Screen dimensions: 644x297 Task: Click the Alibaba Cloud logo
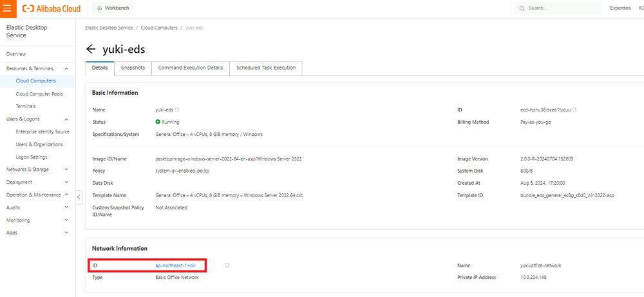pos(52,8)
